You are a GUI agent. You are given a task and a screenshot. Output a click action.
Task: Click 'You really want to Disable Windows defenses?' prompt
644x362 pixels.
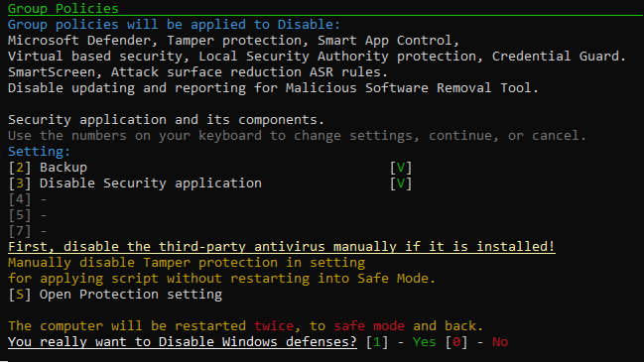pos(182,342)
